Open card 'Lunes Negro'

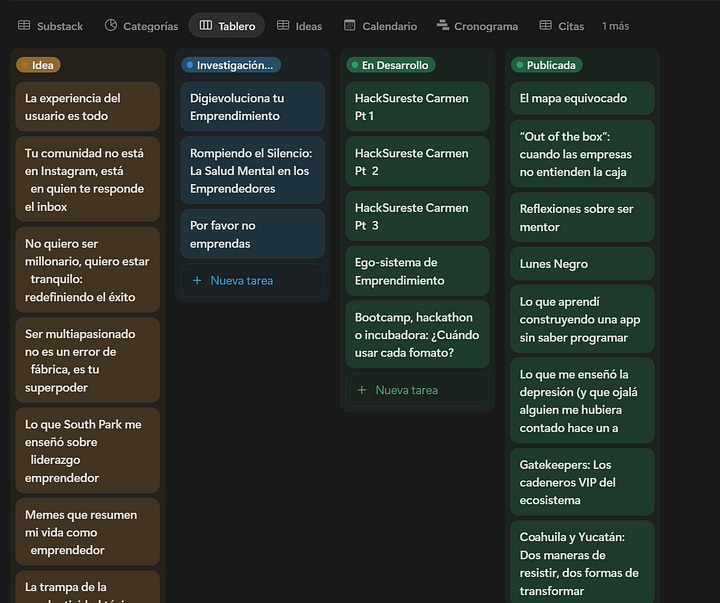point(582,264)
